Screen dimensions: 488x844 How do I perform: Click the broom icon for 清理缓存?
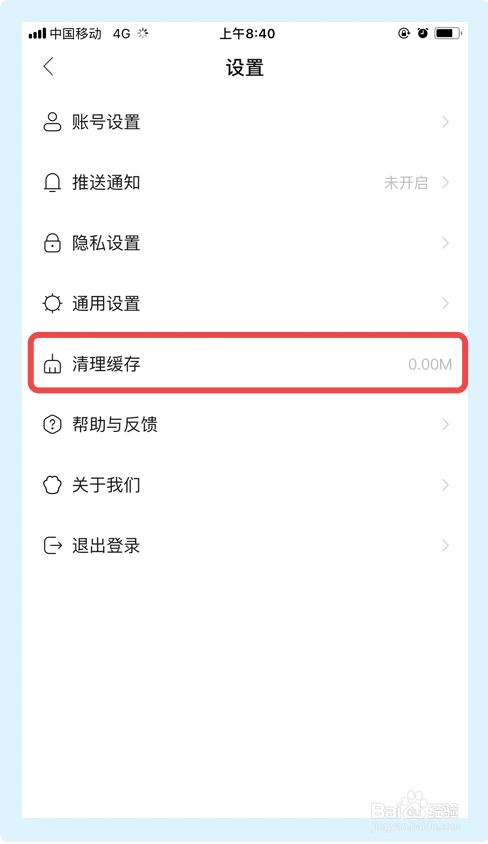pyautogui.click(x=52, y=364)
